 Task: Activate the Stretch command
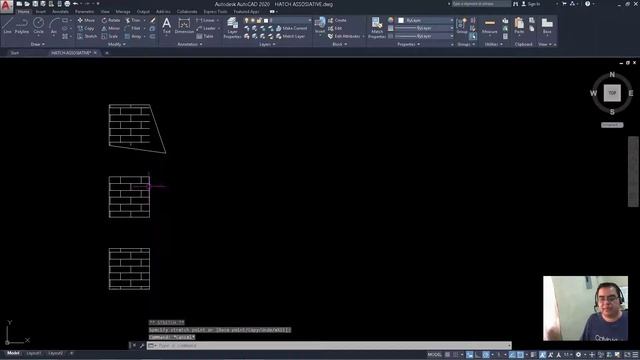(87, 36)
